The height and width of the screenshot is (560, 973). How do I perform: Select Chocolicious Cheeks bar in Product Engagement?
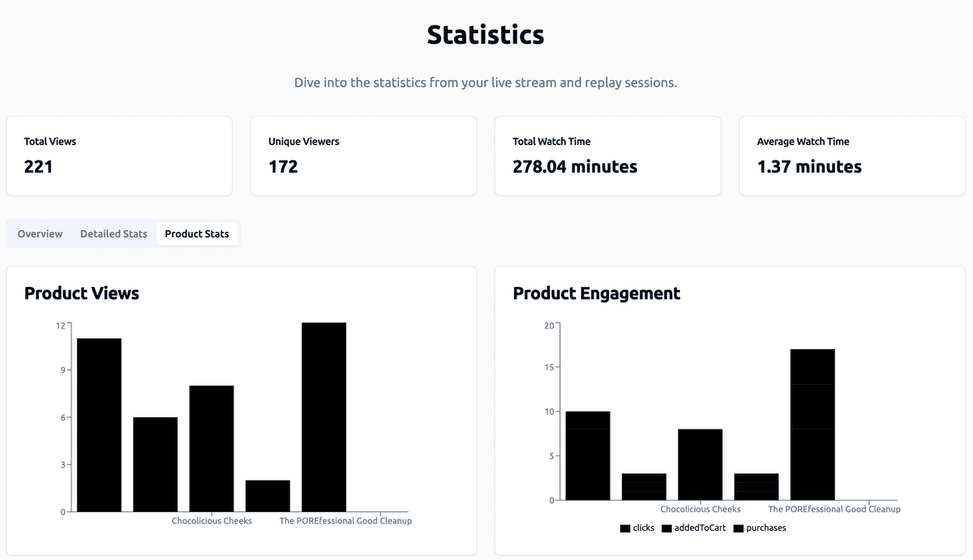pos(700,464)
